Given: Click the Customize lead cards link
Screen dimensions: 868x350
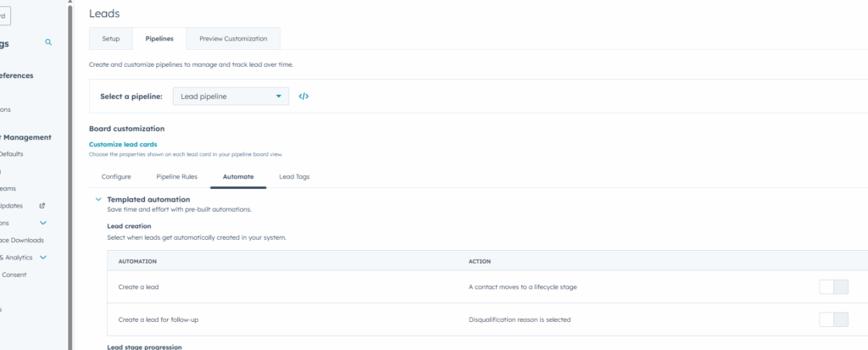Looking at the screenshot, I should (x=122, y=144).
